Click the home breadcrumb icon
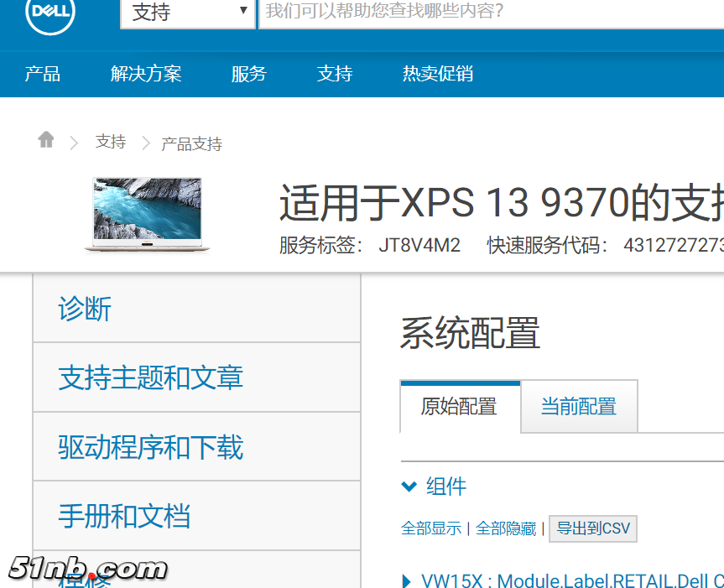Image resolution: width=724 pixels, height=588 pixels. pos(45,140)
